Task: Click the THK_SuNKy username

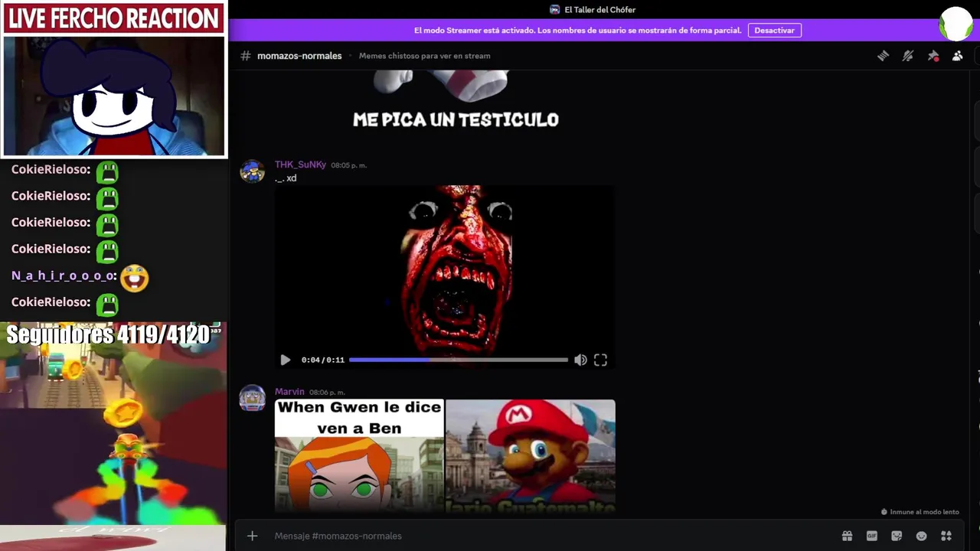Action: (x=300, y=165)
